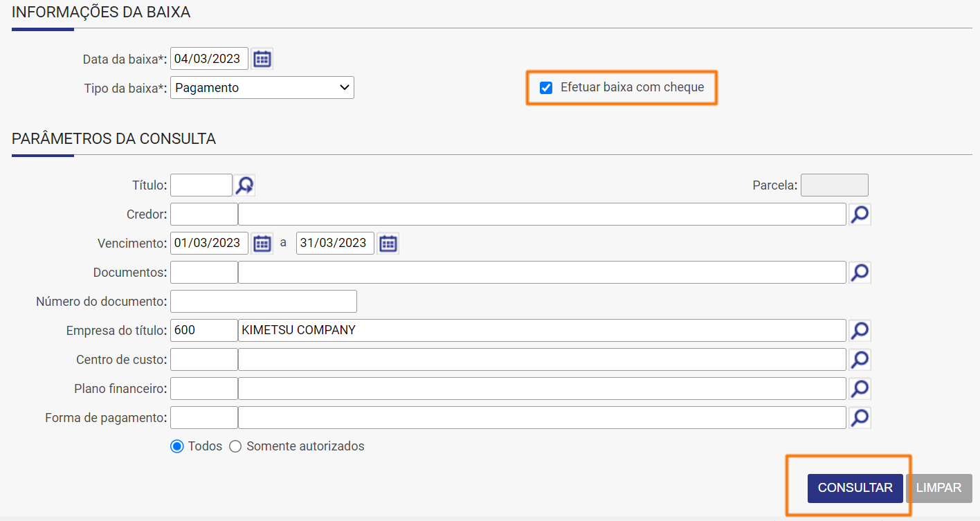Click the LIMPAR button
980x521 pixels.
939,488
